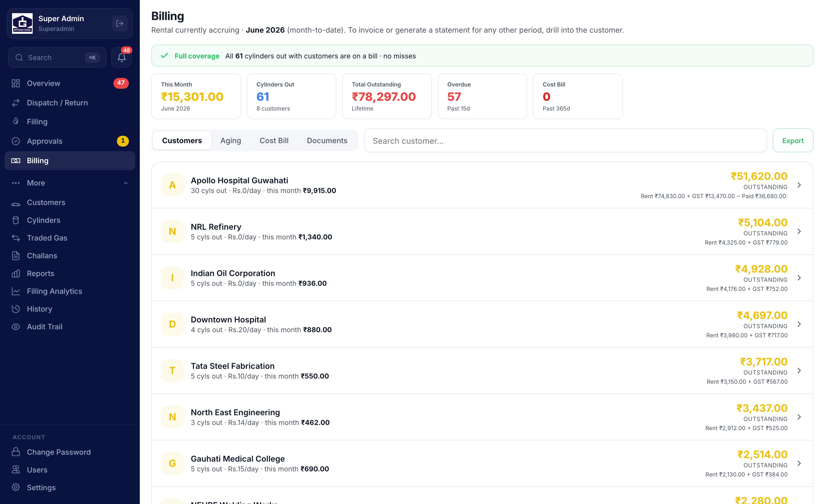Click the Cylinders Out 61 card
This screenshot has width=825, height=504.
(291, 97)
